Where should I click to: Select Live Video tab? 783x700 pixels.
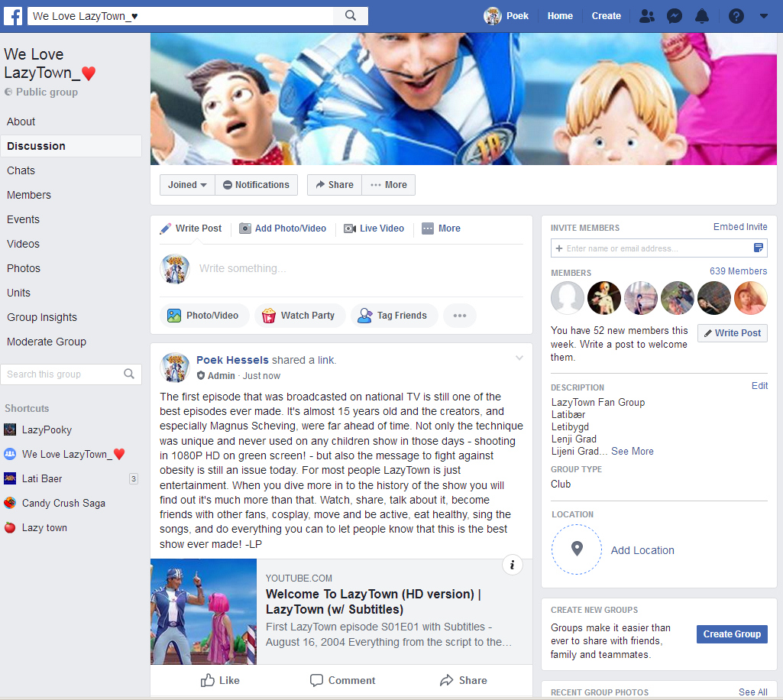point(374,228)
